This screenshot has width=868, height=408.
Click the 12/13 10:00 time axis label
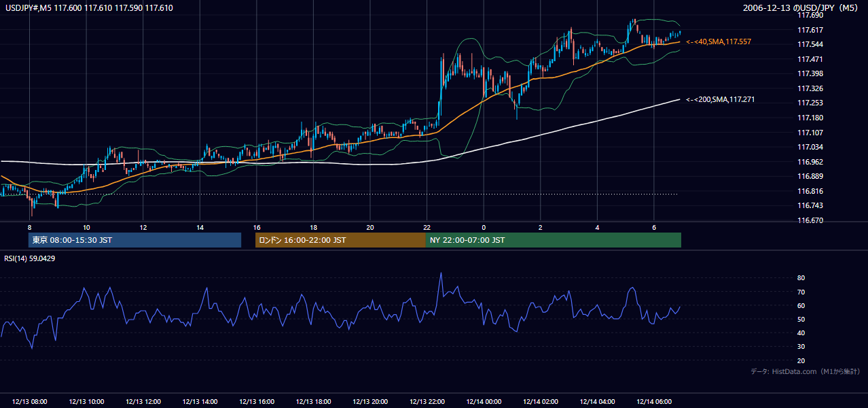tap(86, 402)
